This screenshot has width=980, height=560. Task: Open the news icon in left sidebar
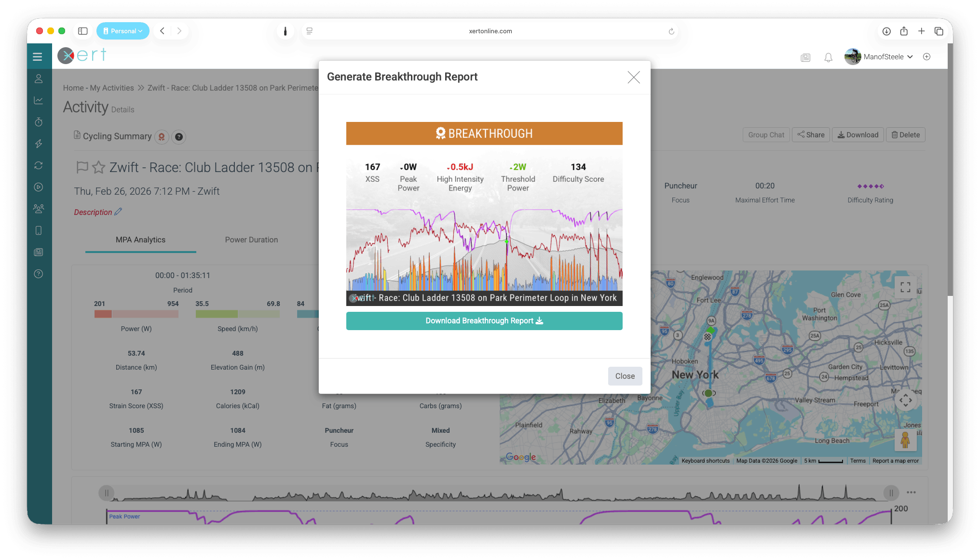[x=39, y=252]
